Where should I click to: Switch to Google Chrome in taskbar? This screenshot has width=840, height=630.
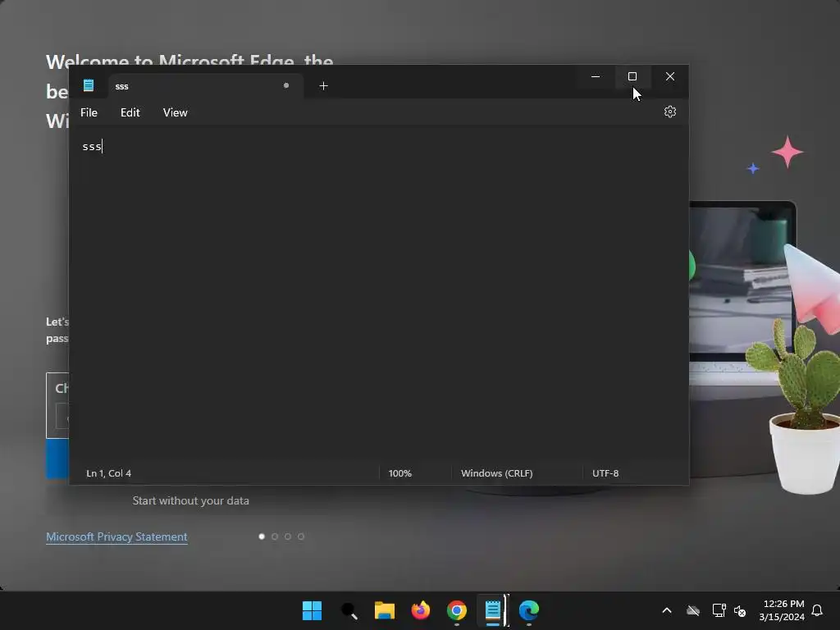click(x=456, y=610)
